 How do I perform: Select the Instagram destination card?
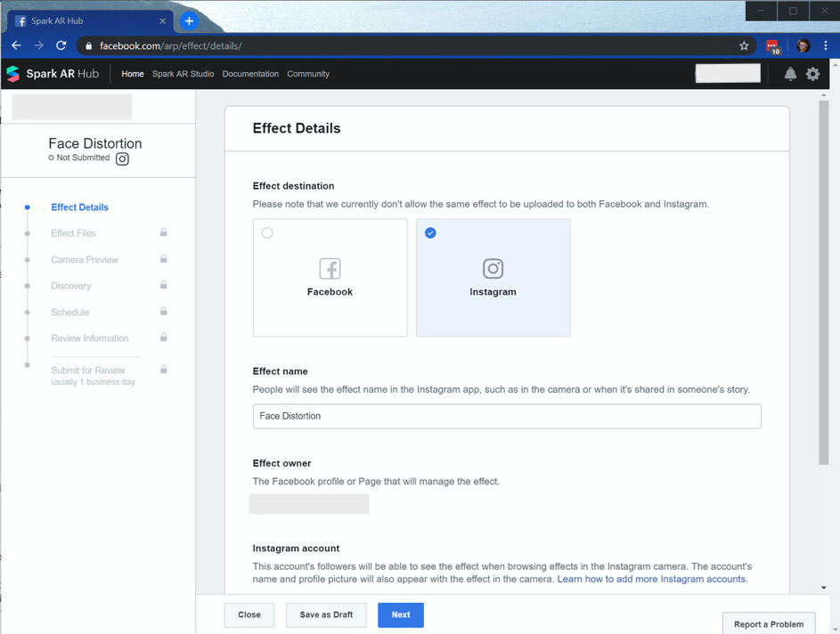[493, 278]
